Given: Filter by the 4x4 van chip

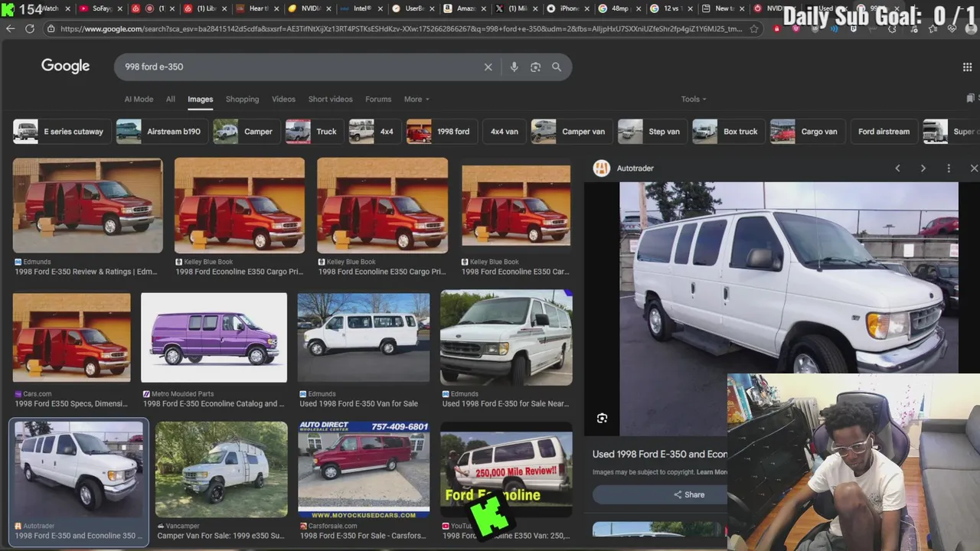Looking at the screenshot, I should 504,132.
